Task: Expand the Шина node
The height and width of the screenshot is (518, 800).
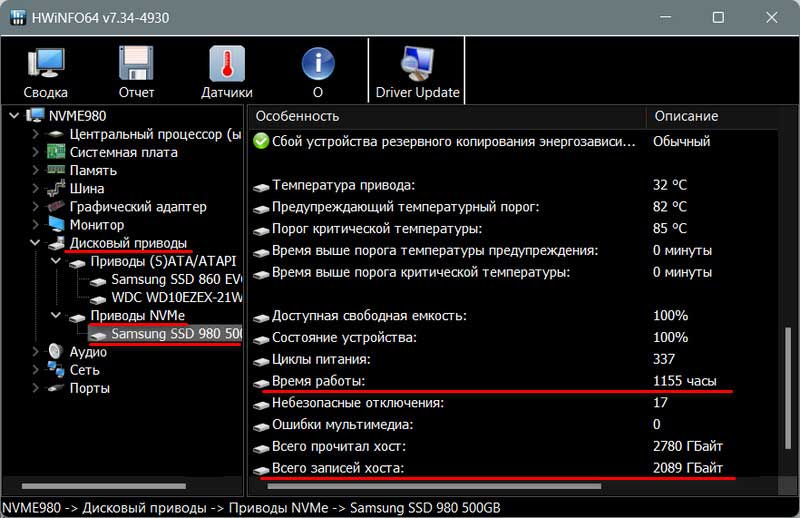Action: click(35, 188)
